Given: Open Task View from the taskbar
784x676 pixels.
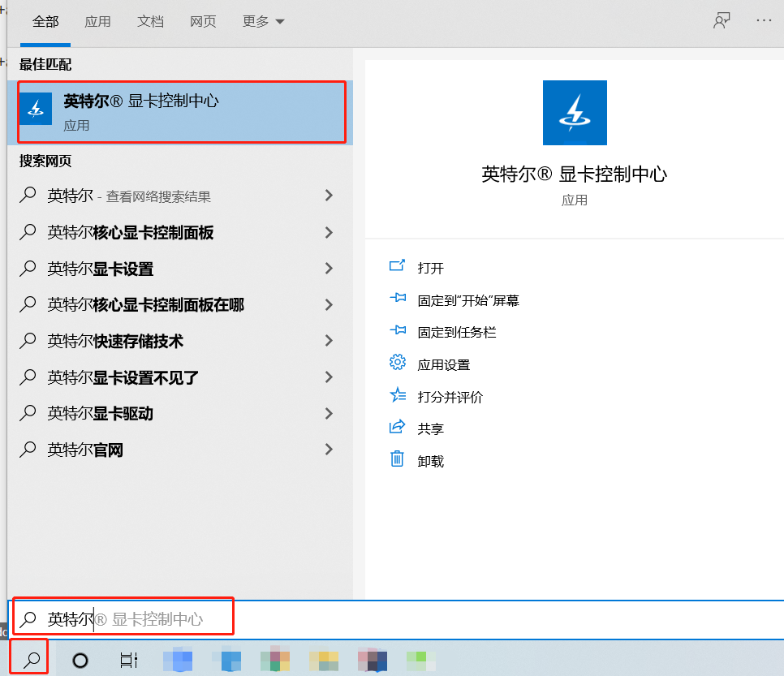Looking at the screenshot, I should [x=129, y=658].
